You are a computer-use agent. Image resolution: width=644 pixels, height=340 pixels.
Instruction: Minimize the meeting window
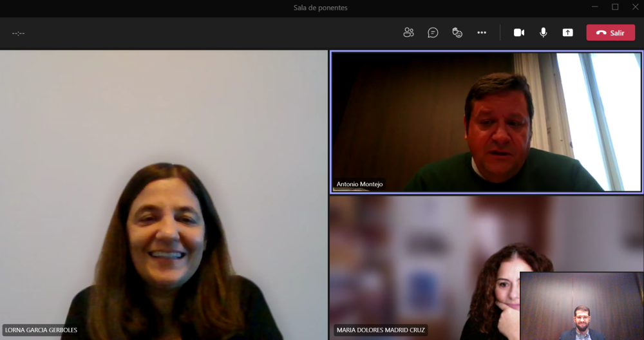(x=594, y=7)
